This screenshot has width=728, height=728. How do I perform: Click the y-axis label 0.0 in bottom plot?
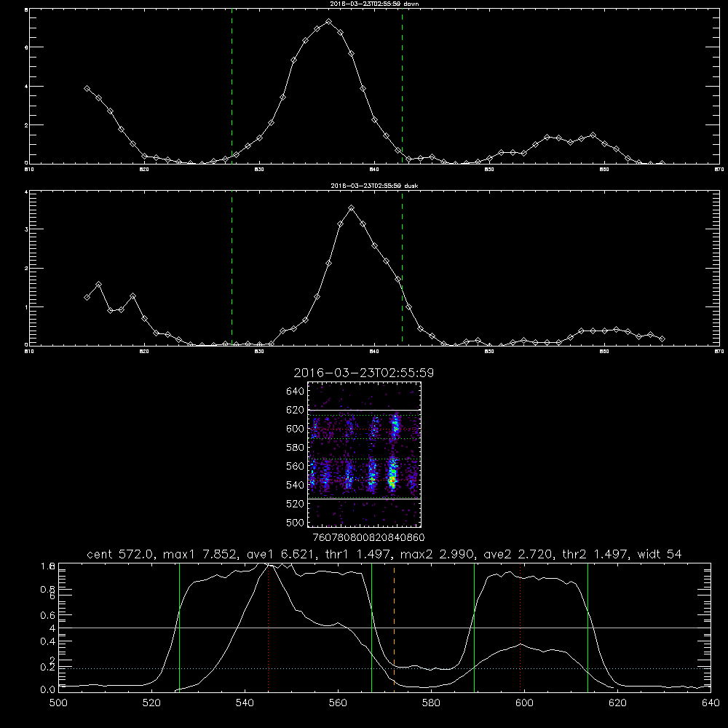(48, 689)
